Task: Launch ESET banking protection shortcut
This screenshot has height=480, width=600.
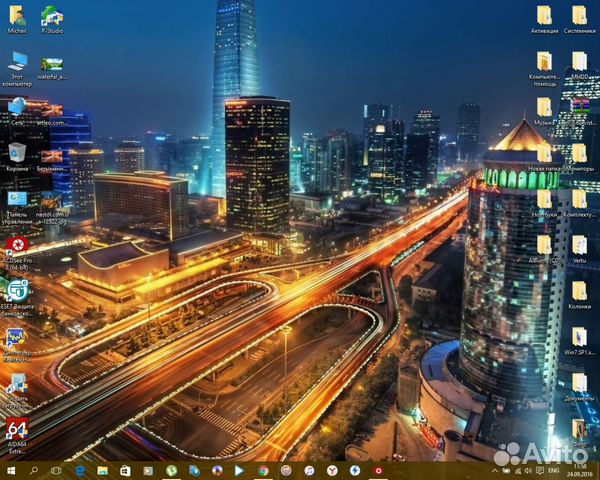Action: [x=17, y=298]
